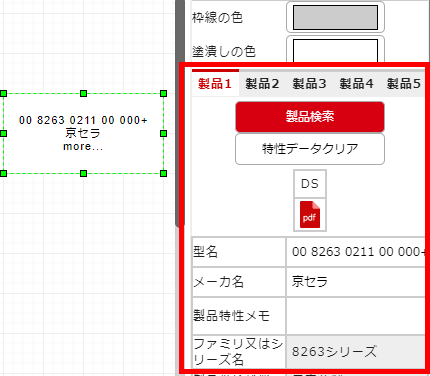Viewport: 430px width, 376px height.
Task: Switch to the 製品3 tab
Action: coord(309,84)
